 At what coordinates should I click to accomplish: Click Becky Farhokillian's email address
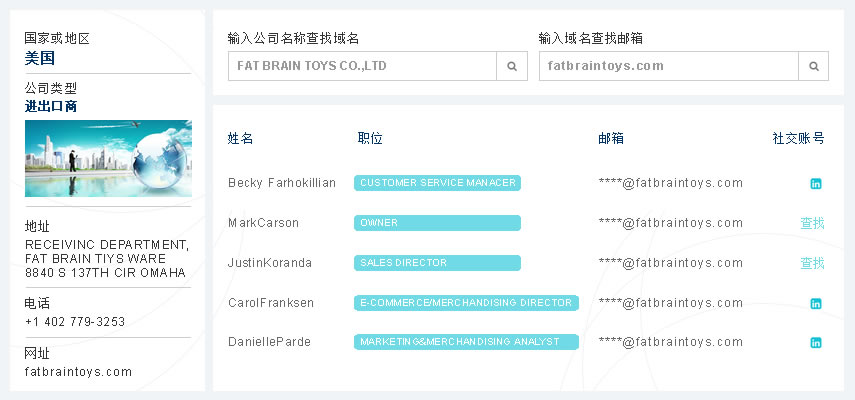670,183
